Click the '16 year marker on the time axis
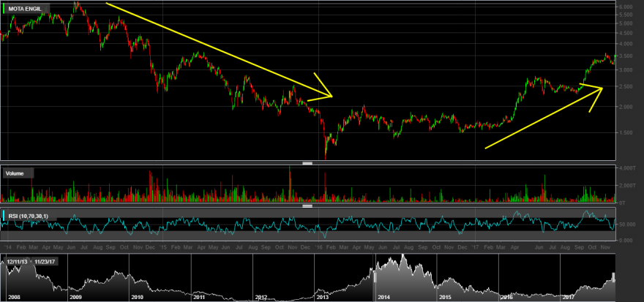 coord(319,247)
